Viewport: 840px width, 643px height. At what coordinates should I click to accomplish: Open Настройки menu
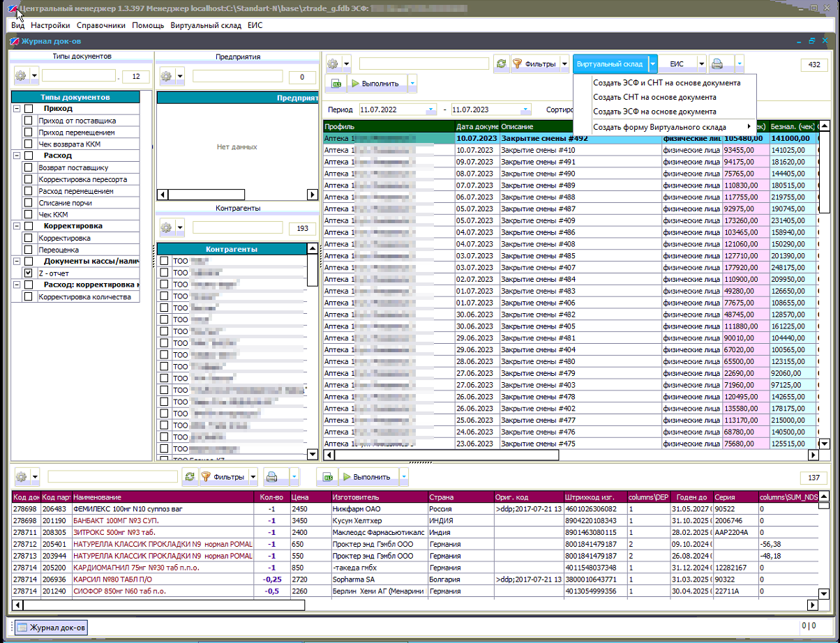pyautogui.click(x=50, y=25)
